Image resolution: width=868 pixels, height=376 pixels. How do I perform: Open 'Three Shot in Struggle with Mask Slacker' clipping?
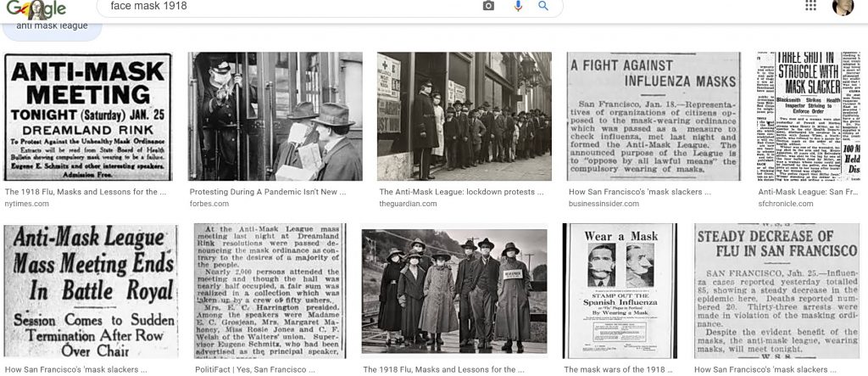tap(809, 116)
